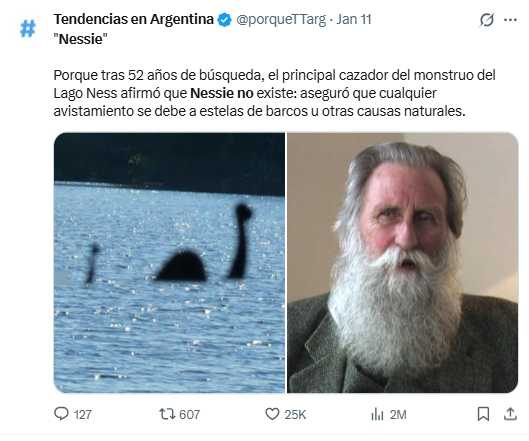Open the Grok explain-post icon
The image size is (529, 441).
pyautogui.click(x=486, y=20)
